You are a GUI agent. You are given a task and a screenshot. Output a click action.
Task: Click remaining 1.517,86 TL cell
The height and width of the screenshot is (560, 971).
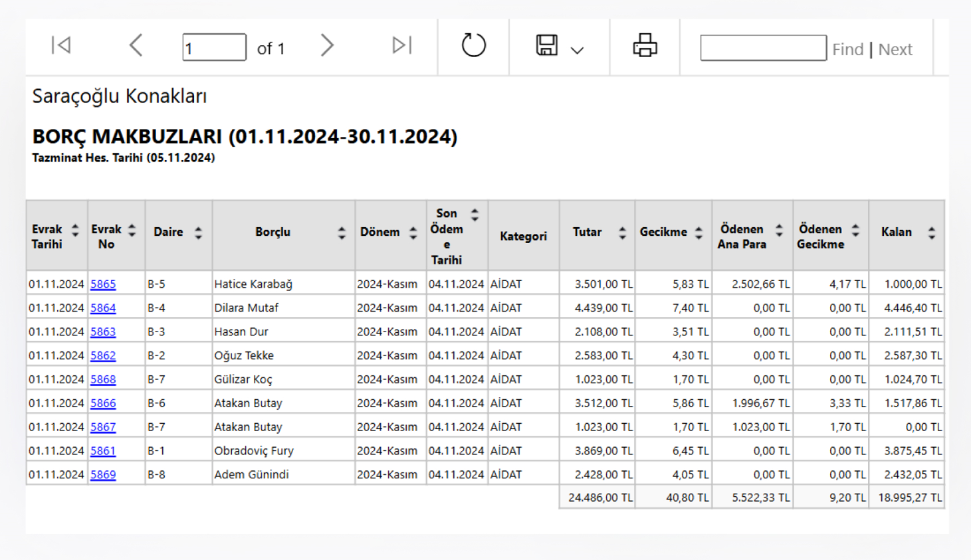pyautogui.click(x=907, y=403)
